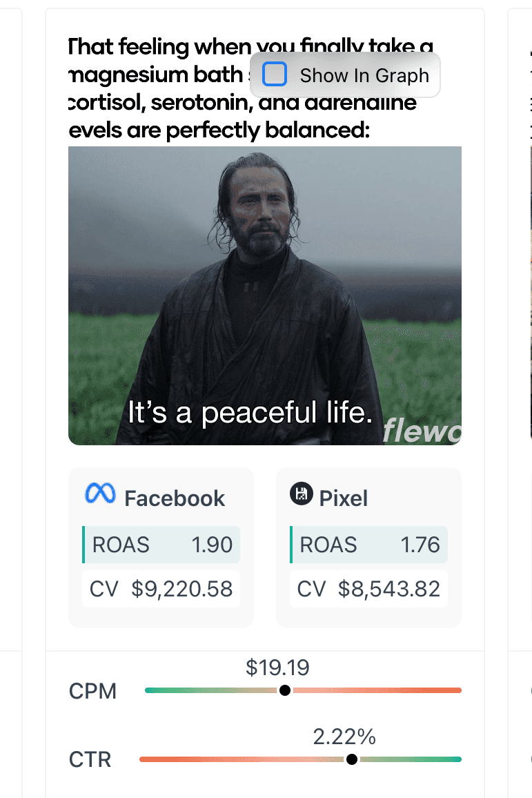Click the Pixel card icon

click(302, 494)
